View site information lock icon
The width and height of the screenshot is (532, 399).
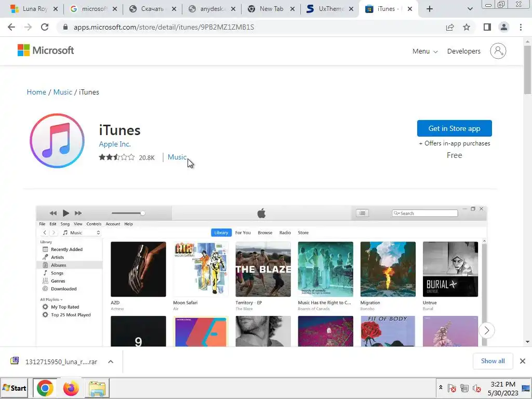(65, 27)
